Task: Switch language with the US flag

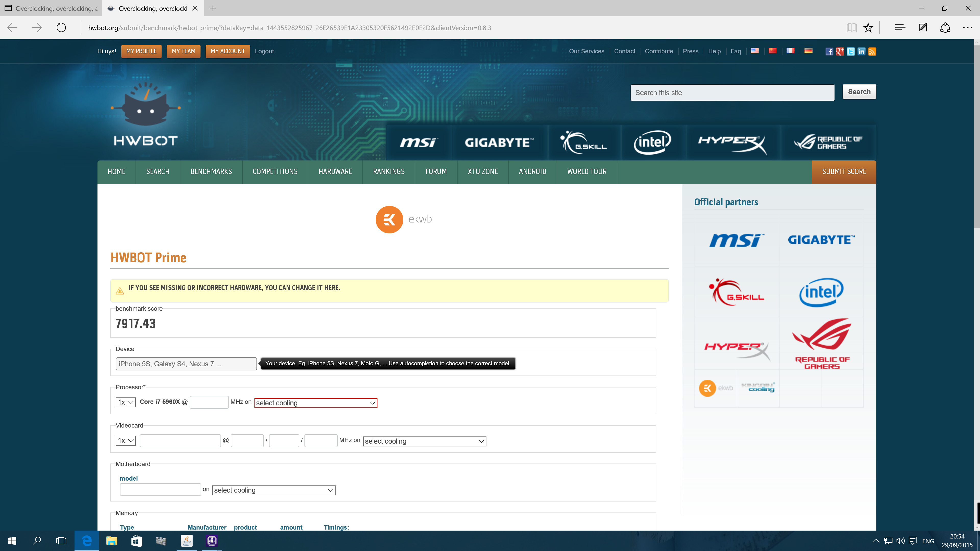Action: [x=755, y=51]
